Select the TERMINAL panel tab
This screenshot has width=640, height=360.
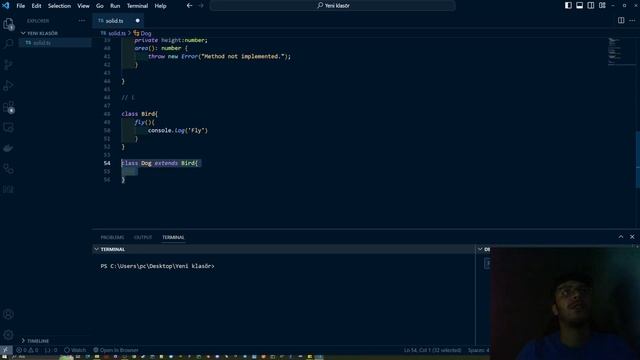click(x=173, y=237)
